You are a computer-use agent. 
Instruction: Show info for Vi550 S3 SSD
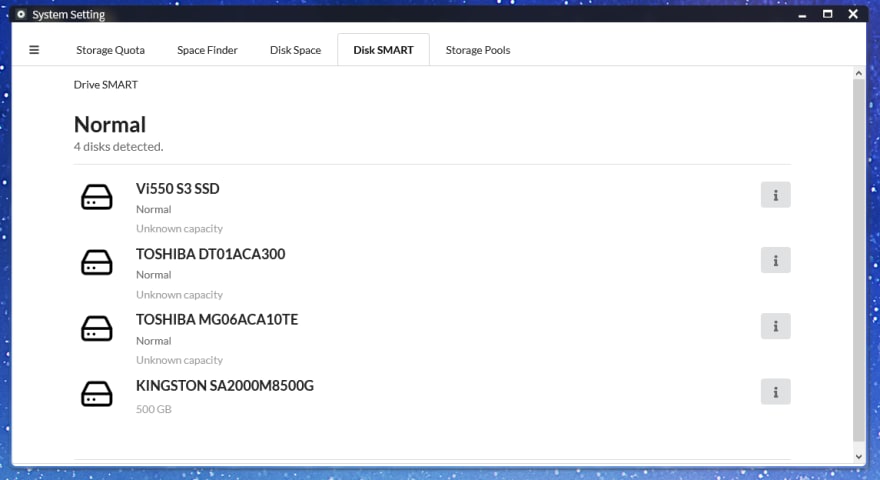776,195
